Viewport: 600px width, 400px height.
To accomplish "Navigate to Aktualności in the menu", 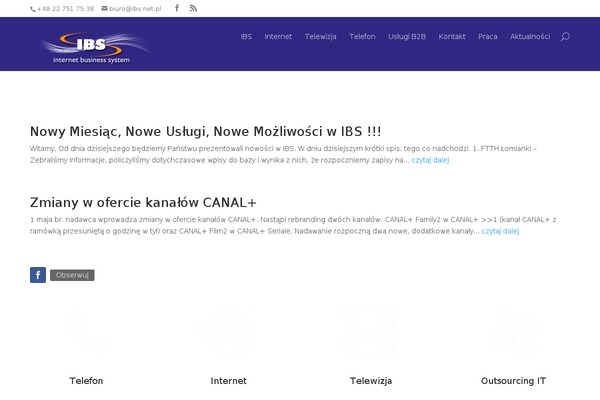I will point(530,36).
